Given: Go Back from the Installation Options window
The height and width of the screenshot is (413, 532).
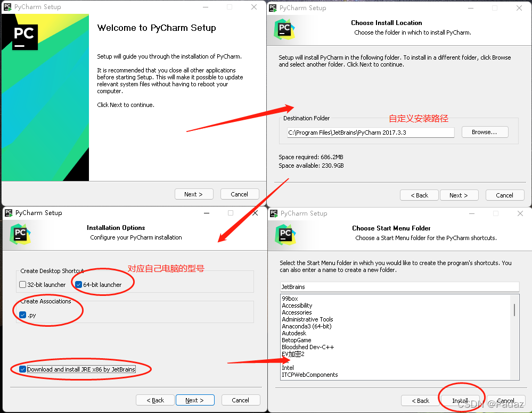Looking at the screenshot, I should click(155, 400).
